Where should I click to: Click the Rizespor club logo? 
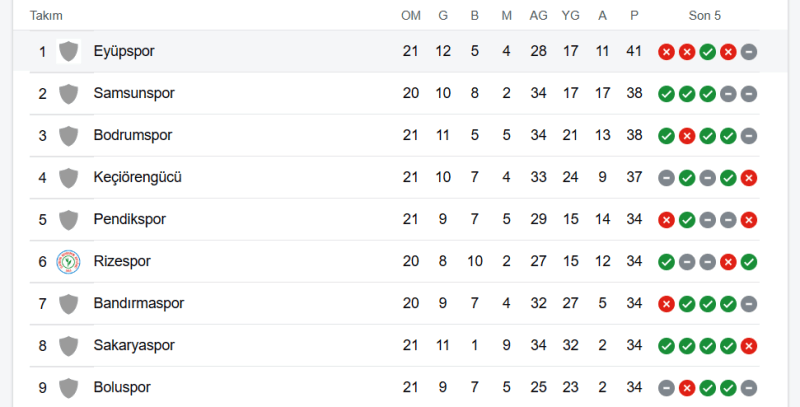click(x=68, y=261)
